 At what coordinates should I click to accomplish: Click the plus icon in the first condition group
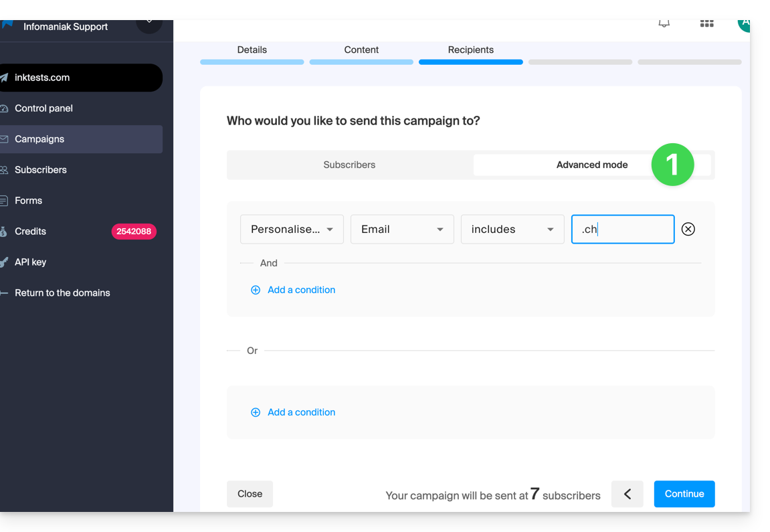point(256,290)
